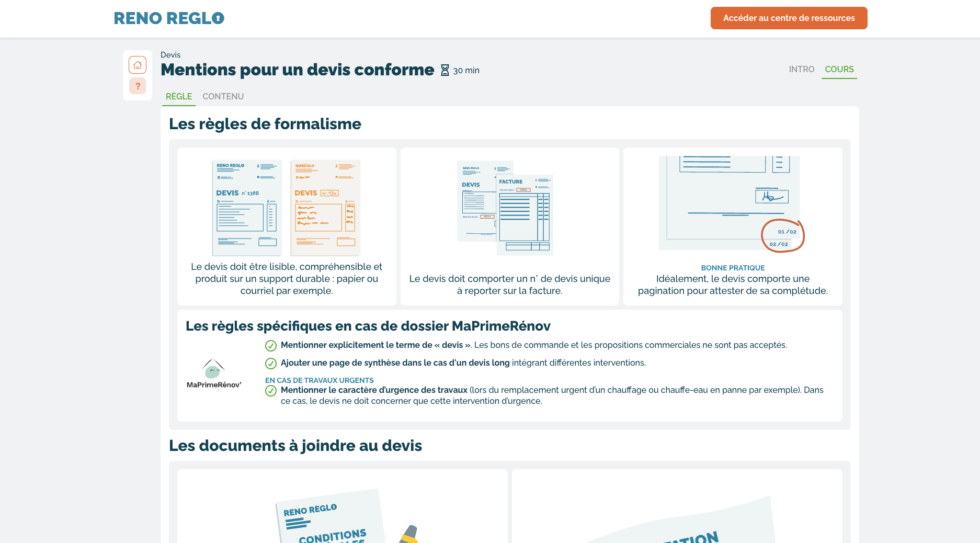Open the resource center button
The image size is (980, 543).
pos(789,18)
